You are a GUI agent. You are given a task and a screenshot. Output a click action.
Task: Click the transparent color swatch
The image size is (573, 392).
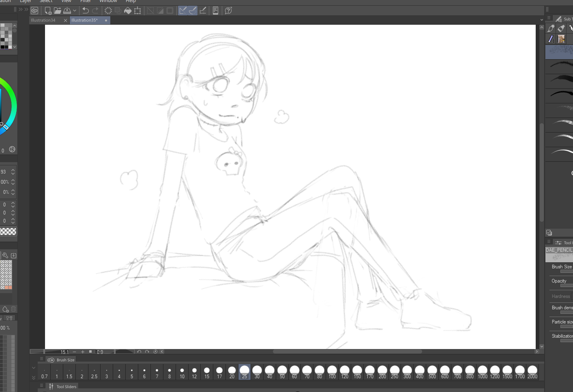coord(8,231)
